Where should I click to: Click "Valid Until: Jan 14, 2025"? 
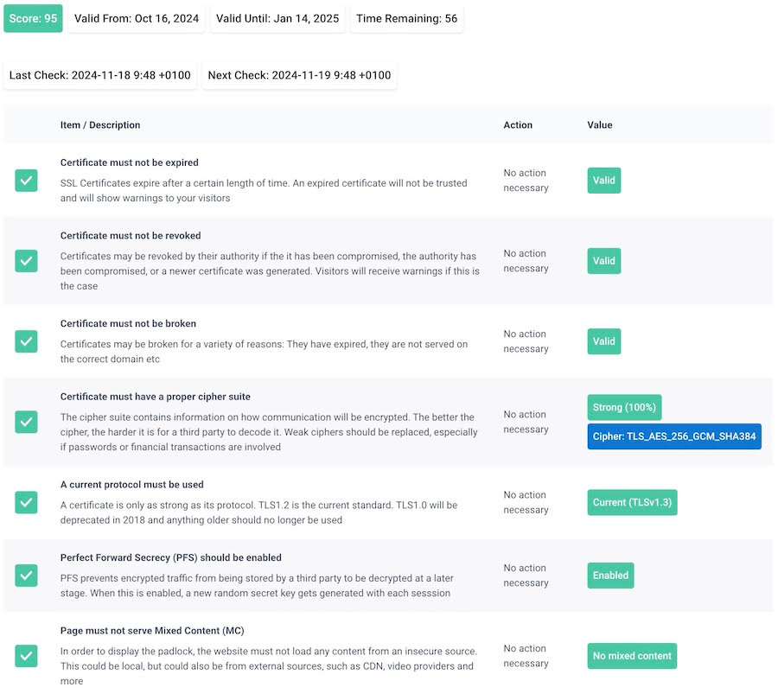tap(277, 17)
